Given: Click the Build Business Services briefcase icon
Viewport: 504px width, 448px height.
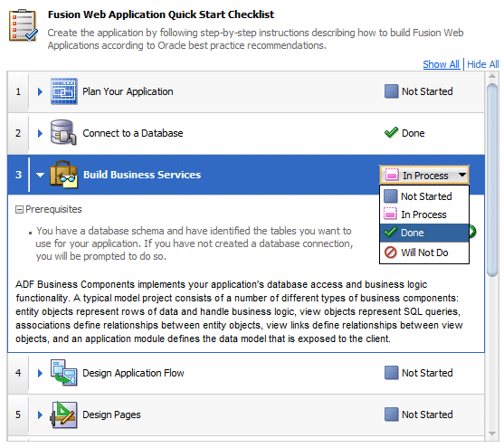Looking at the screenshot, I should (63, 175).
